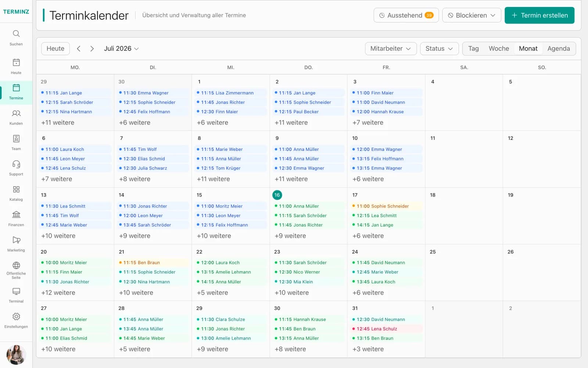
Task: Open the Mitarbeiter filter dropdown
Action: [391, 49]
